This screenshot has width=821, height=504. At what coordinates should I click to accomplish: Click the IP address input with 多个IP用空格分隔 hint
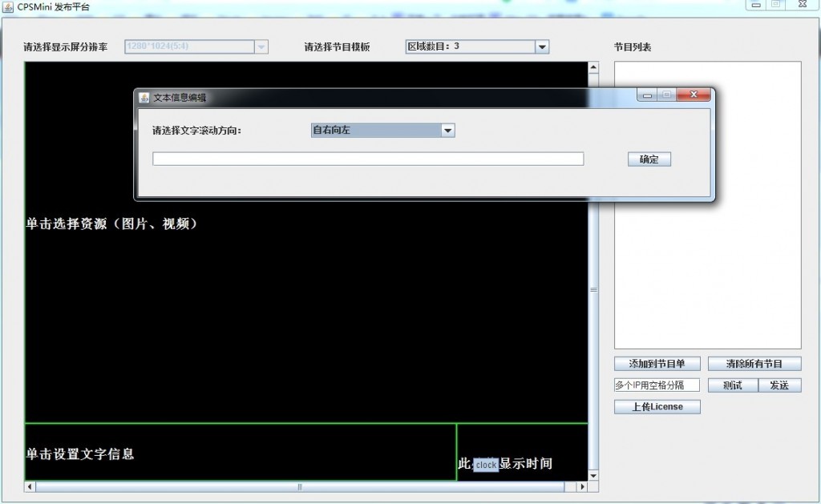tap(656, 385)
